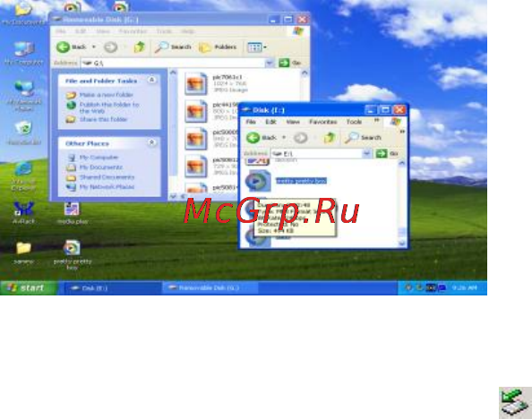Click G:\ address field in Removable Disk window
This screenshot has height=419, width=532.
[173, 63]
